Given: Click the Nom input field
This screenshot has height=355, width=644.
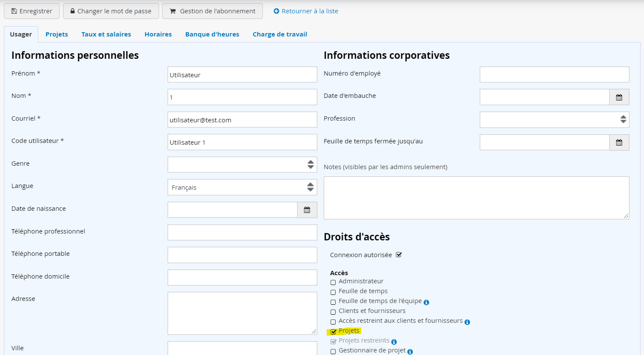Looking at the screenshot, I should point(242,97).
